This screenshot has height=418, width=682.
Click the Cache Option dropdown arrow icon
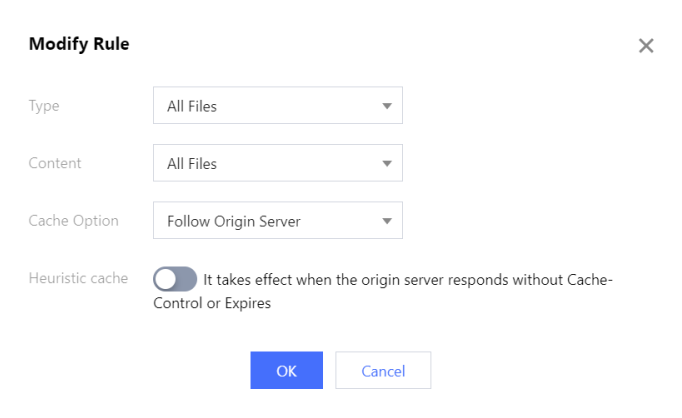coord(386,221)
